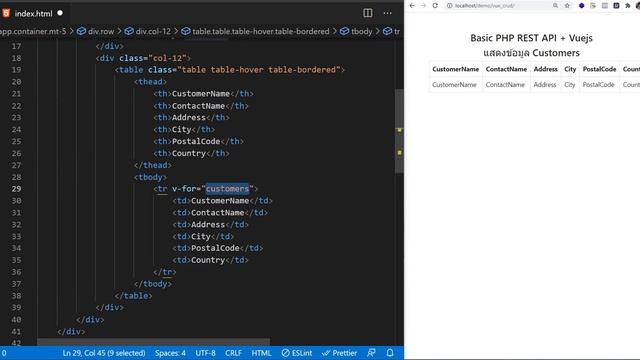This screenshot has height=360, width=640.
Task: Click the feedback icon in status bar
Action: (371, 353)
